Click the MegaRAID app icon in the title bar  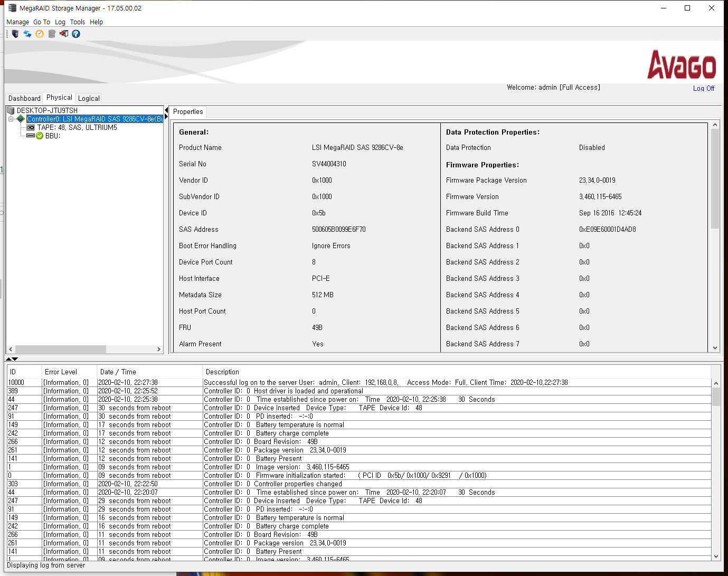click(x=12, y=8)
